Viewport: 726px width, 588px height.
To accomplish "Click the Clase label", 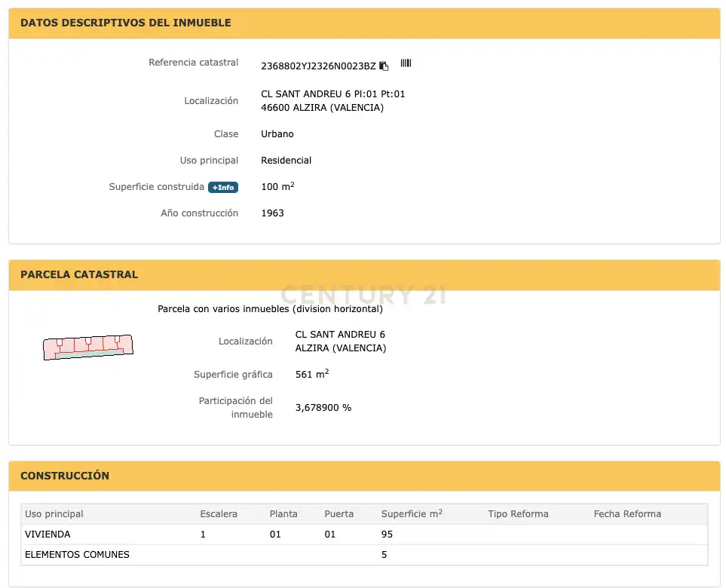I will coord(226,133).
